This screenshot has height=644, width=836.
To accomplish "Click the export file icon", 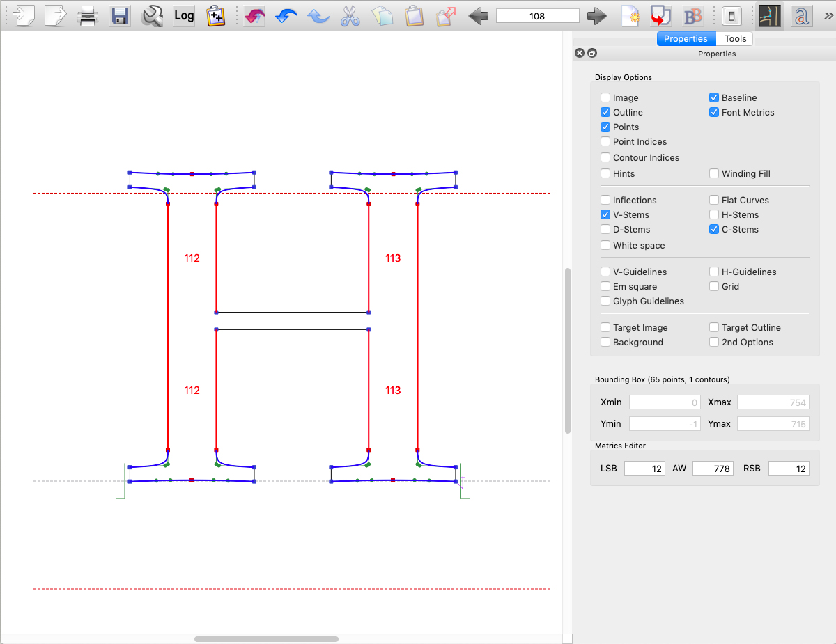I will coord(55,15).
